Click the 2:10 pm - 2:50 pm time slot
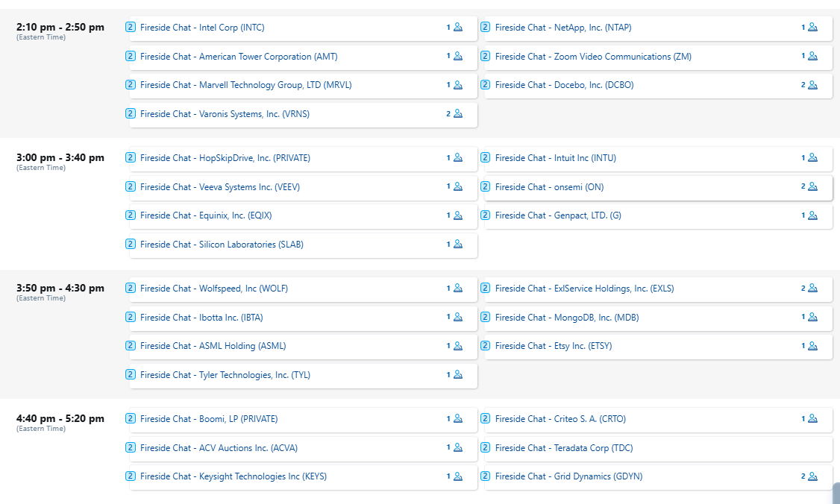 click(x=60, y=28)
